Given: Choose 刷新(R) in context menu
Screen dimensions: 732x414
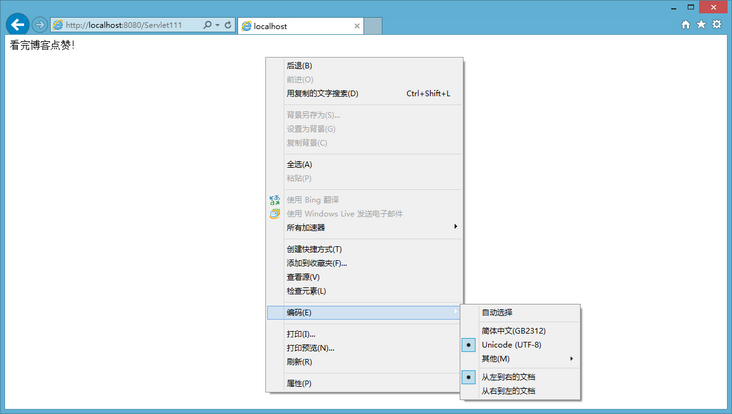Looking at the screenshot, I should [364, 362].
